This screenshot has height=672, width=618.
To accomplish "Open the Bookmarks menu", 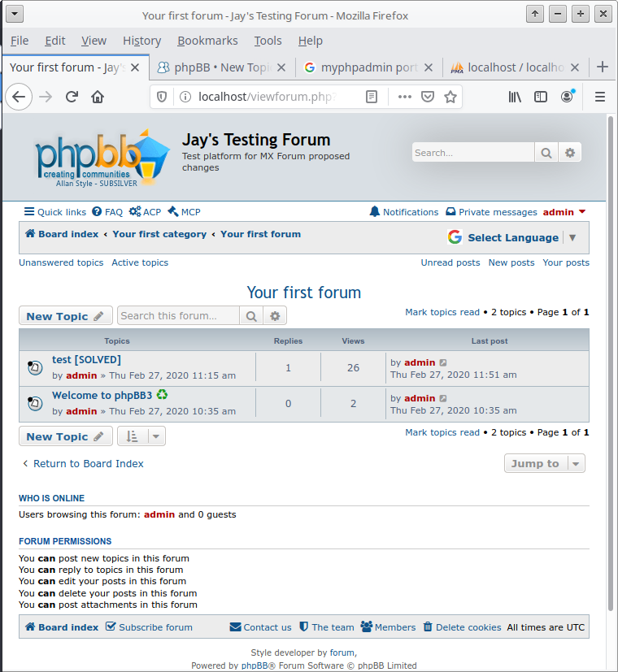I will (x=207, y=41).
